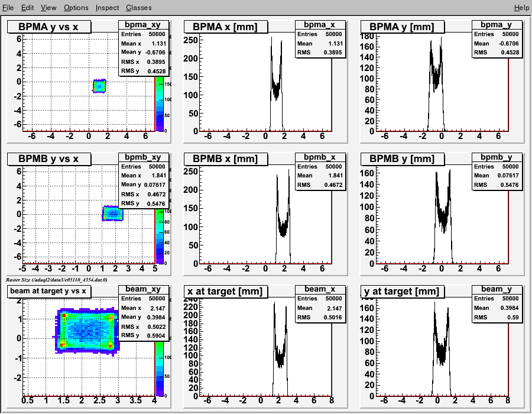Screen dimensions: 532x414
Task: Click the x at target histogram peak
Action: pyautogui.click(x=274, y=303)
